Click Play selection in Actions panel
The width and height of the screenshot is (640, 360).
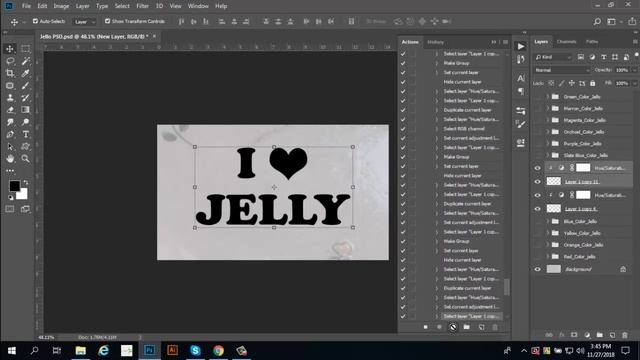tap(453, 327)
